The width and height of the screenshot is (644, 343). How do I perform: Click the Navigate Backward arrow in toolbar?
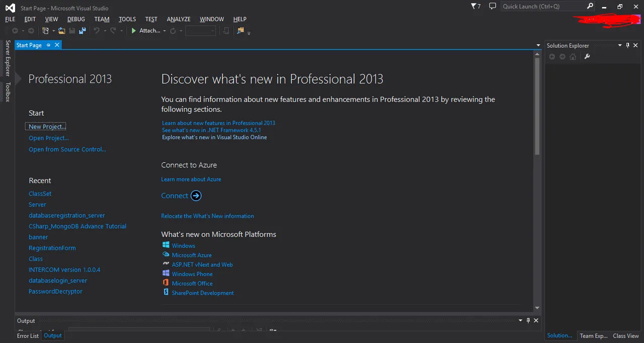coord(15,31)
